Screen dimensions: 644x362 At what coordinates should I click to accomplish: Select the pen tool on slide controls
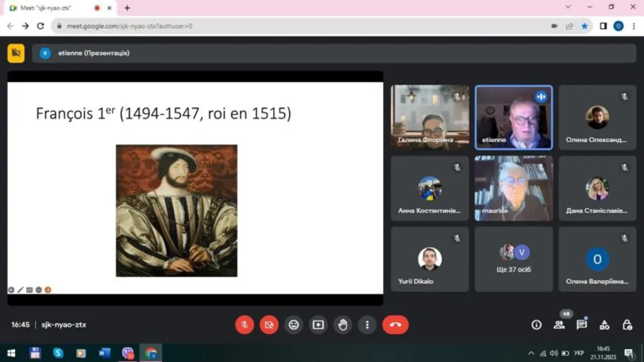pyautogui.click(x=20, y=290)
